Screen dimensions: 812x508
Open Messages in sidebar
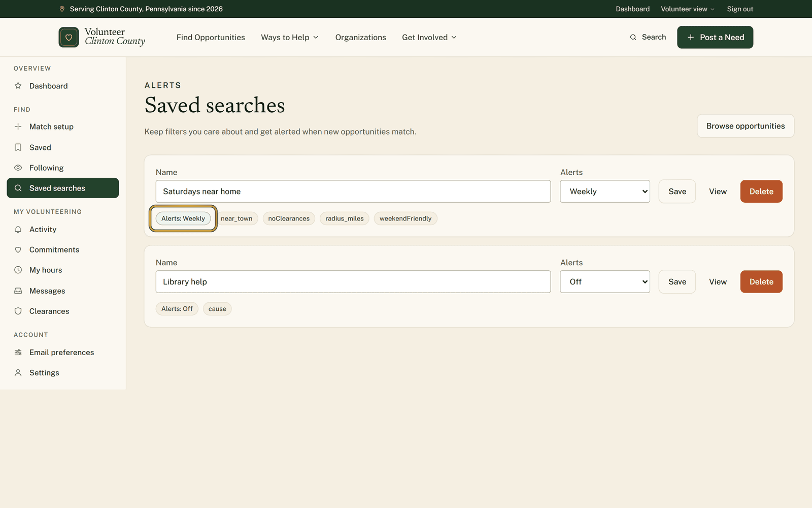(63, 291)
